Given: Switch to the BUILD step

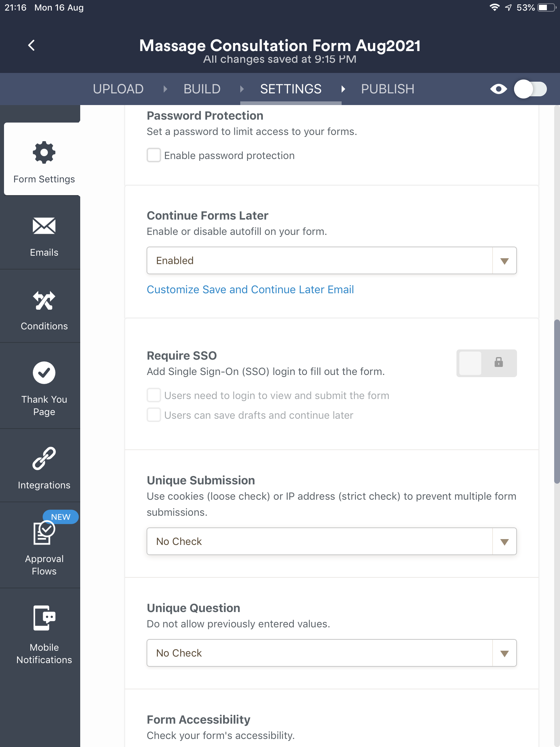Looking at the screenshot, I should click(x=202, y=89).
